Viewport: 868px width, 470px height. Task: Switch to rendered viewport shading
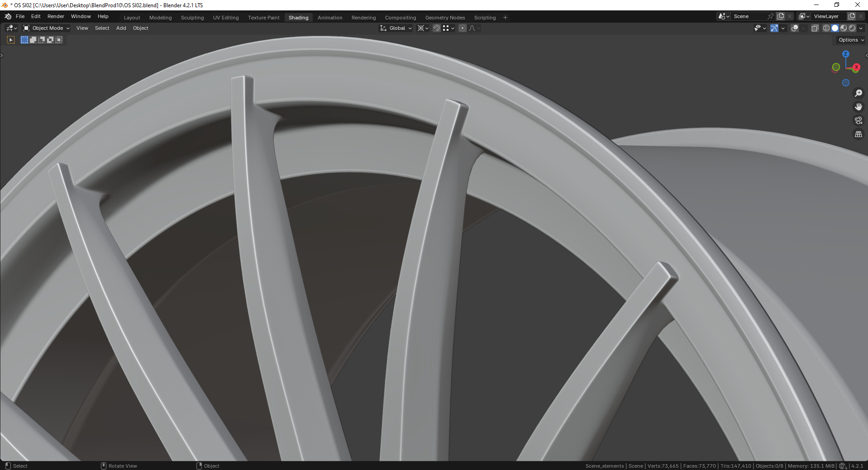(x=852, y=28)
